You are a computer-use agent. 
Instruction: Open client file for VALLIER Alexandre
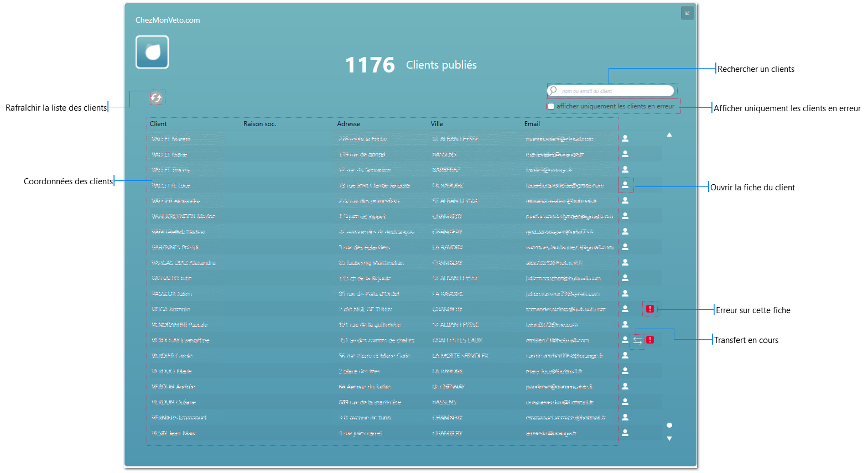click(625, 200)
